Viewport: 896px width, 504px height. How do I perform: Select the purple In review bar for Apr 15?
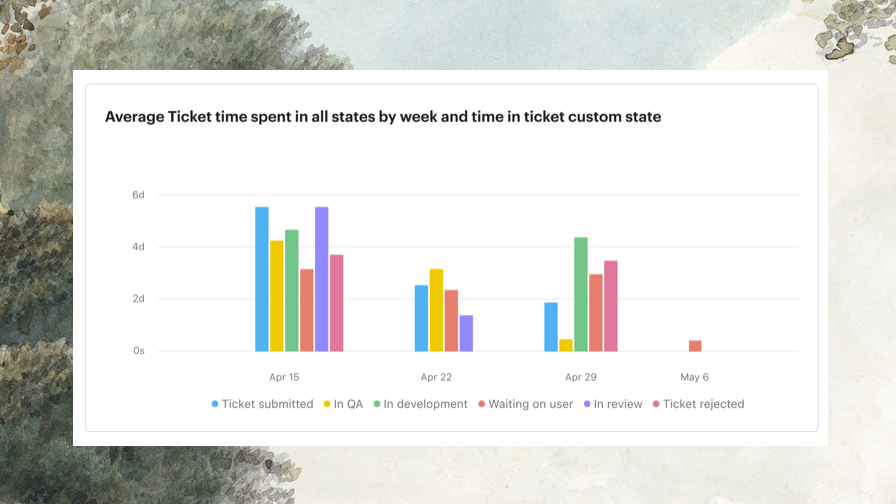322,279
